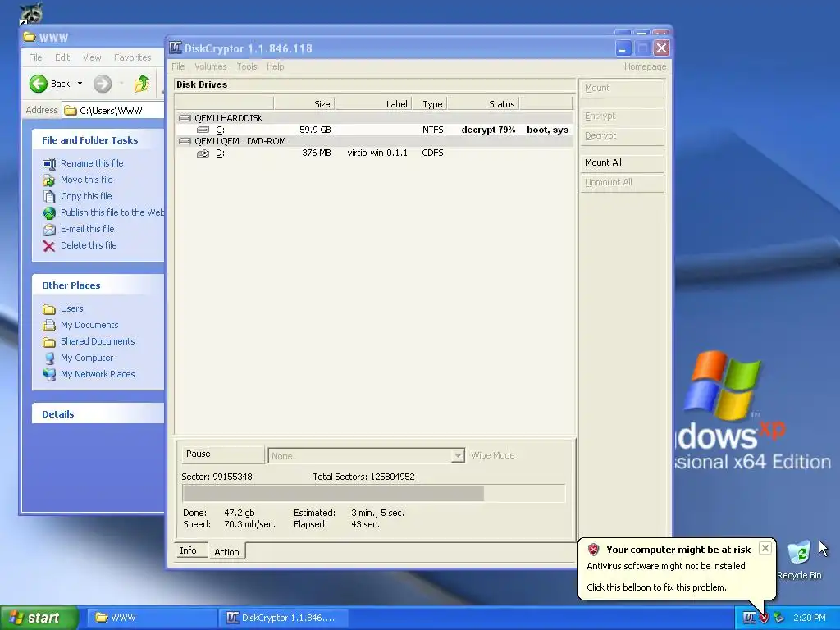Click the Mount button
The image size is (840, 630).
tap(622, 89)
